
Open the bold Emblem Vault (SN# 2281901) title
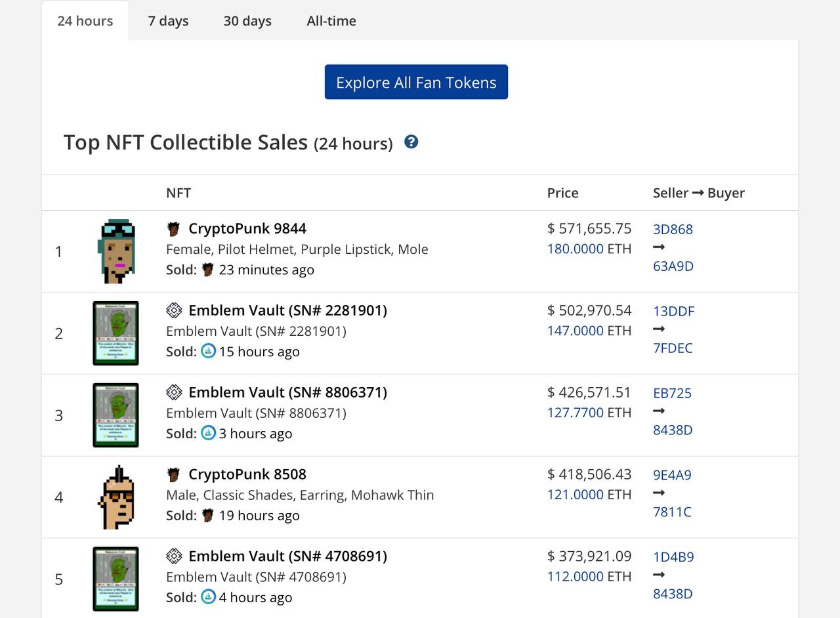[x=287, y=310]
